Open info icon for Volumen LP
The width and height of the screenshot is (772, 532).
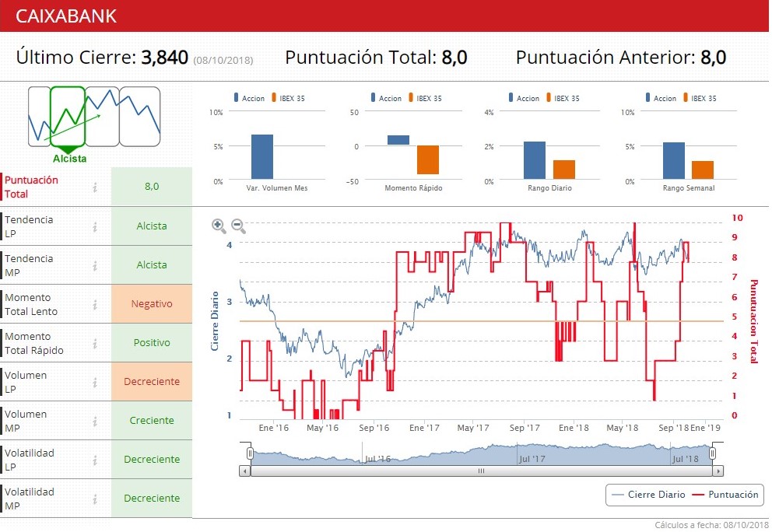(x=95, y=382)
